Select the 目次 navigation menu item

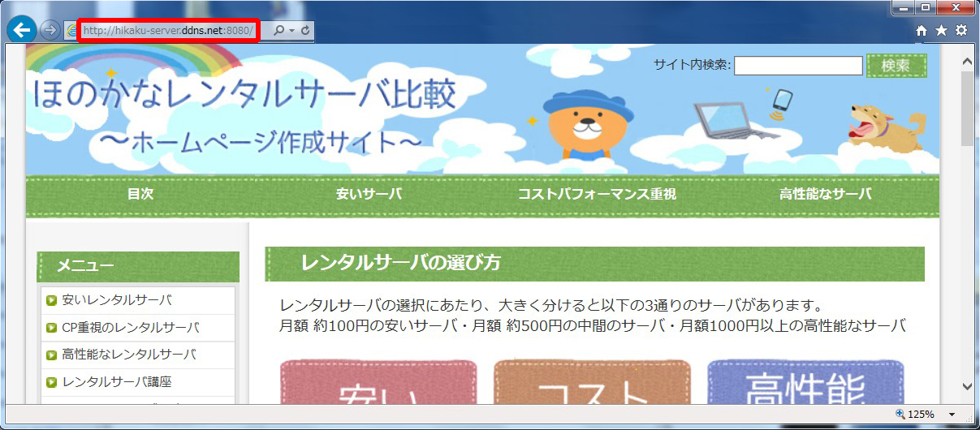pos(140,194)
